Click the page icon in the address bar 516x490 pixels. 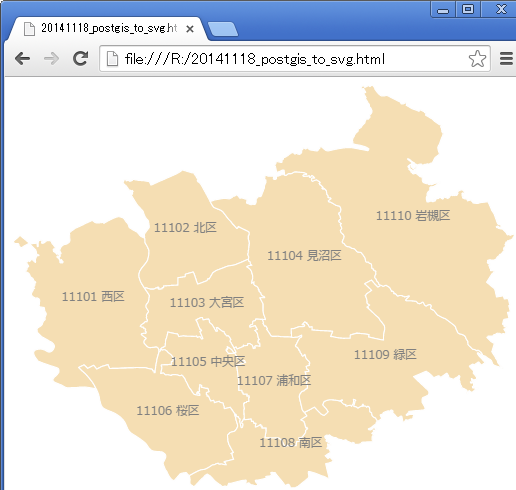(x=112, y=59)
